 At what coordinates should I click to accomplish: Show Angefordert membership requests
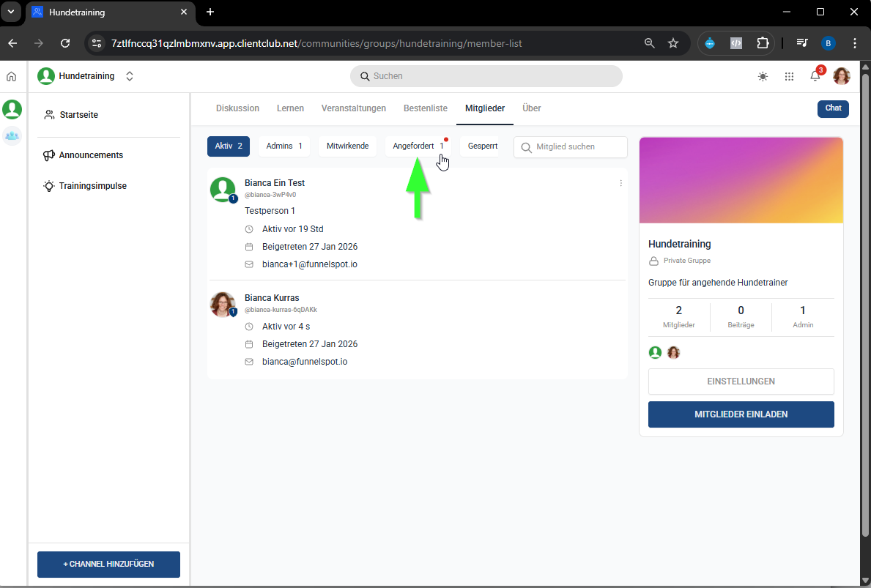click(x=418, y=146)
